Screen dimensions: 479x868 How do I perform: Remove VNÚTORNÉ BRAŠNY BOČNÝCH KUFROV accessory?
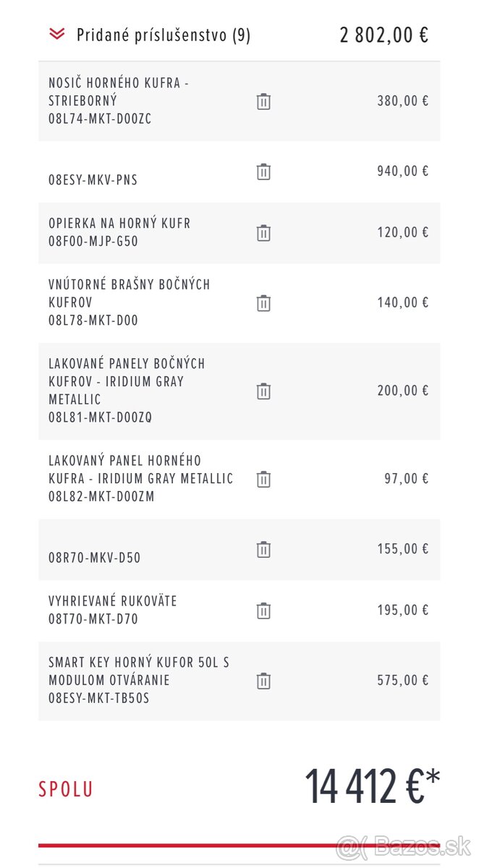(263, 303)
